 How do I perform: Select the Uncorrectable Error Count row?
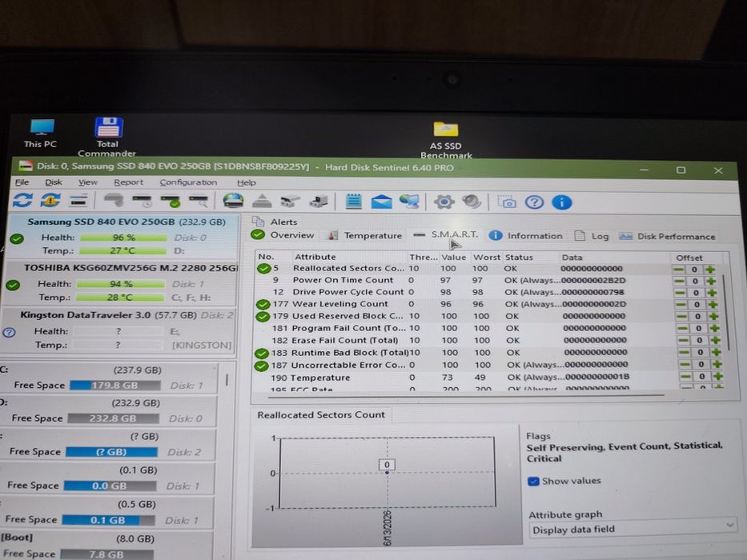[x=488, y=366]
